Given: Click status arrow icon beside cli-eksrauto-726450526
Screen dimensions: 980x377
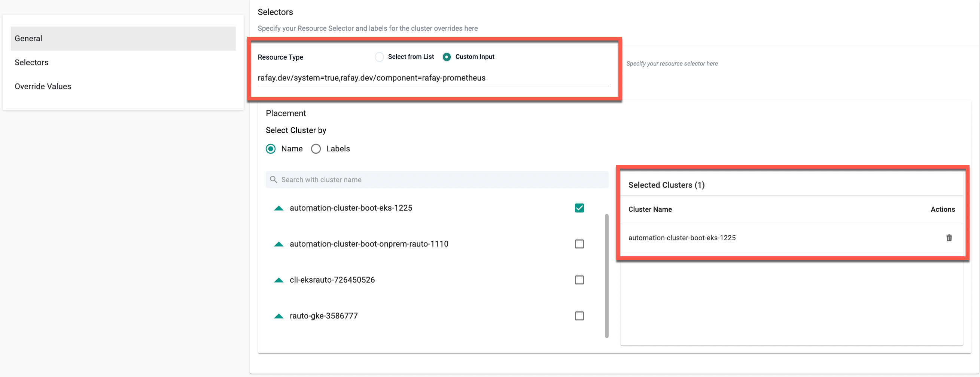Looking at the screenshot, I should [x=279, y=280].
